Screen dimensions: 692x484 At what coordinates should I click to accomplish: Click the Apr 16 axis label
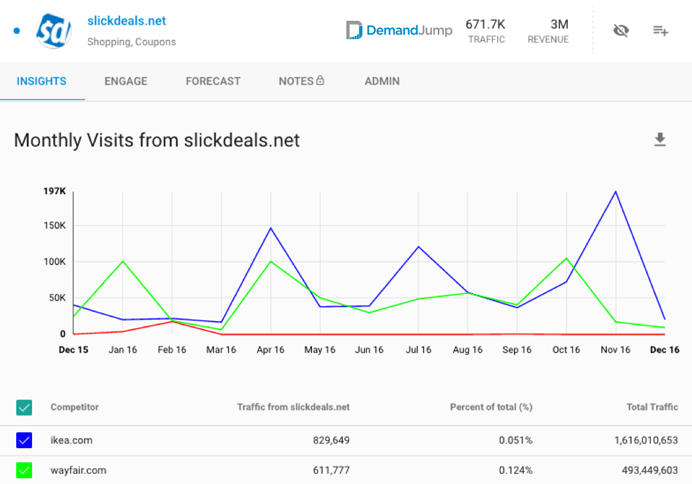(x=271, y=350)
